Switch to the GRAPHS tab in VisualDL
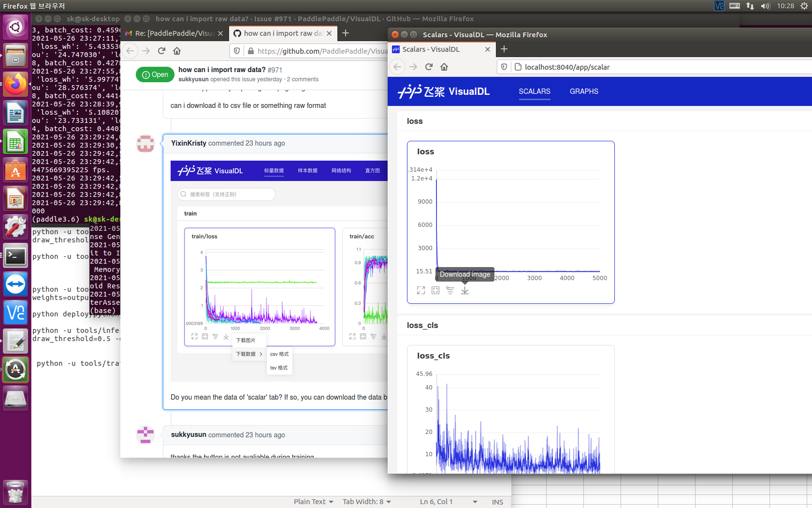 click(x=583, y=91)
